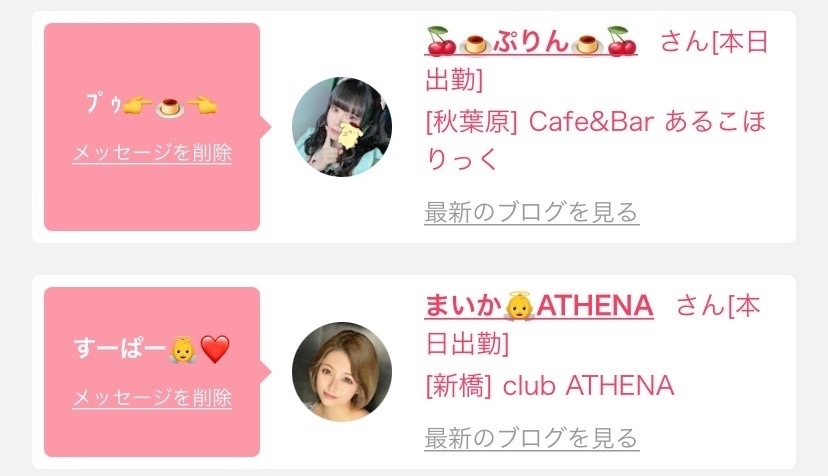
Task: Click the left-pointing finger emoji in the プゥ message
Action: (203, 105)
